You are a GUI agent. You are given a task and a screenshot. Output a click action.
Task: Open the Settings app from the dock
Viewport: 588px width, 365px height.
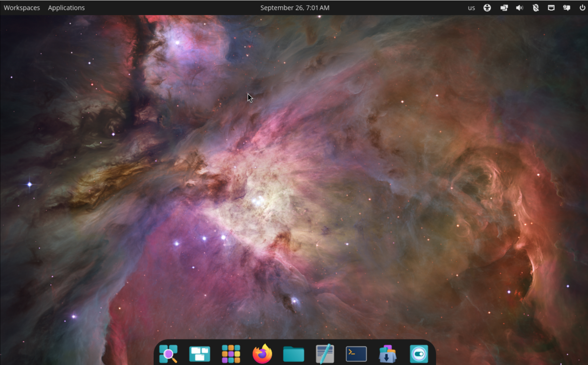pyautogui.click(x=419, y=354)
